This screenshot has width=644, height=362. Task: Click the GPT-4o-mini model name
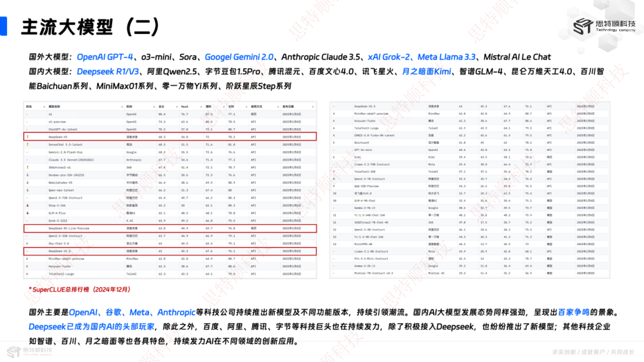click(363, 150)
